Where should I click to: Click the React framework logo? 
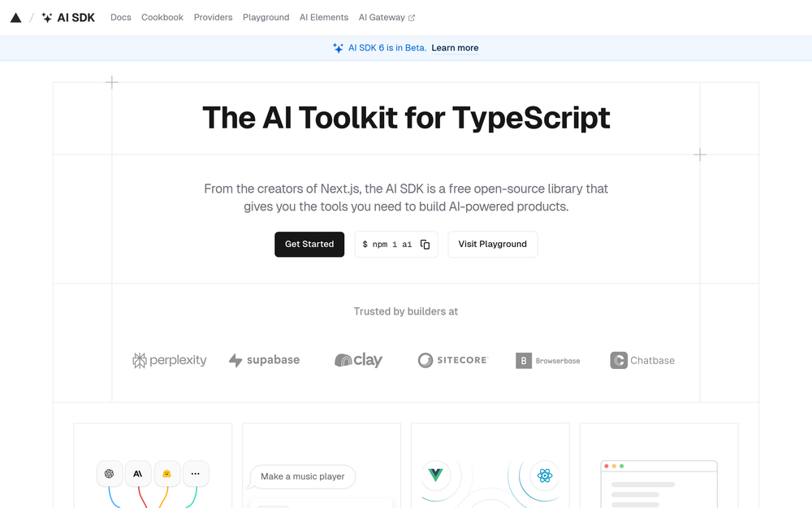click(545, 475)
